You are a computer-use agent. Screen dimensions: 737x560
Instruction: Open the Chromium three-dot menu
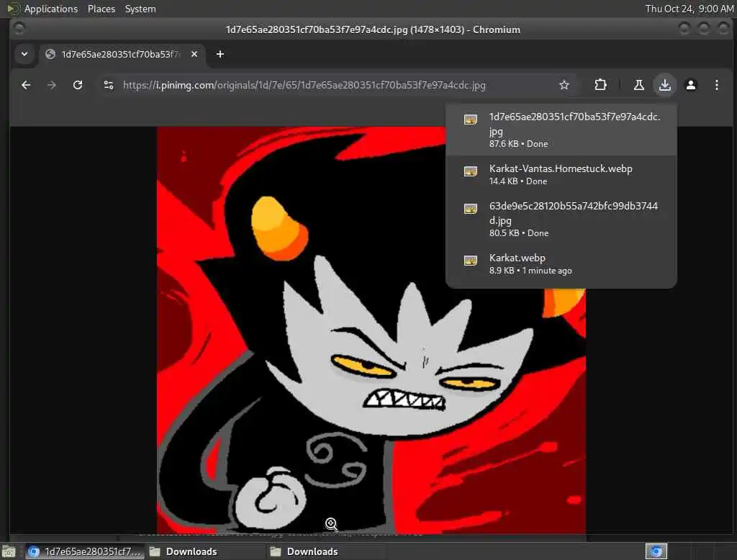pyautogui.click(x=716, y=85)
